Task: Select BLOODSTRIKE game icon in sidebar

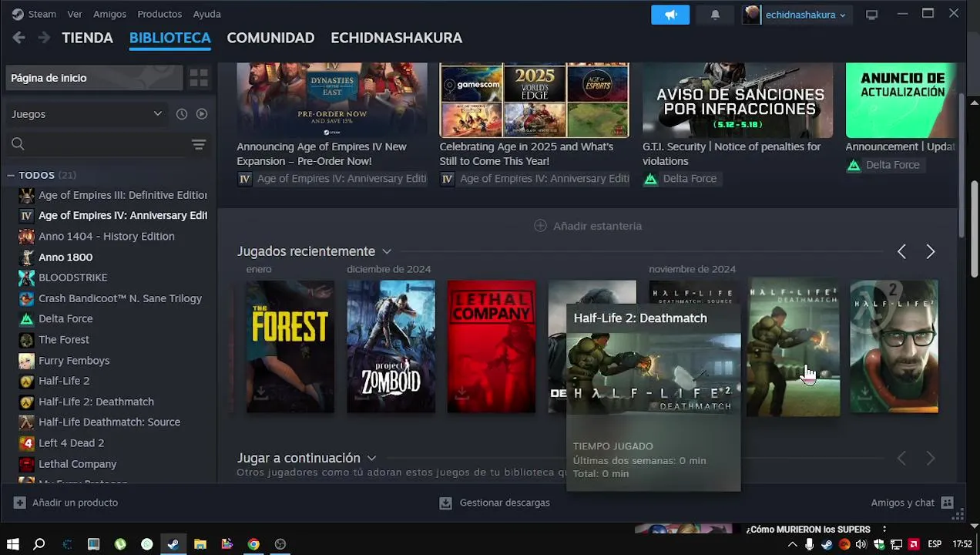Action: 26,277
